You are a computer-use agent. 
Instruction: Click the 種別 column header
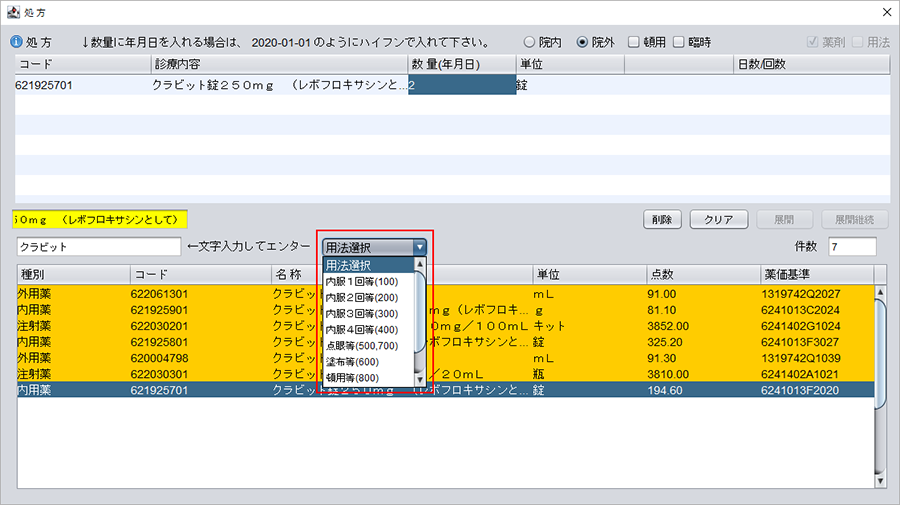point(73,274)
